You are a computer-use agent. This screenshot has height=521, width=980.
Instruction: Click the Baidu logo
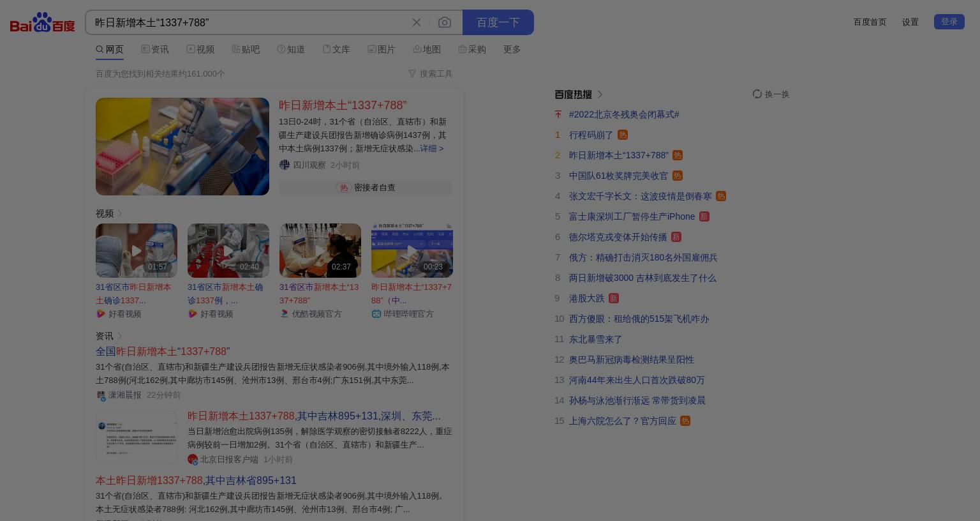[42, 22]
